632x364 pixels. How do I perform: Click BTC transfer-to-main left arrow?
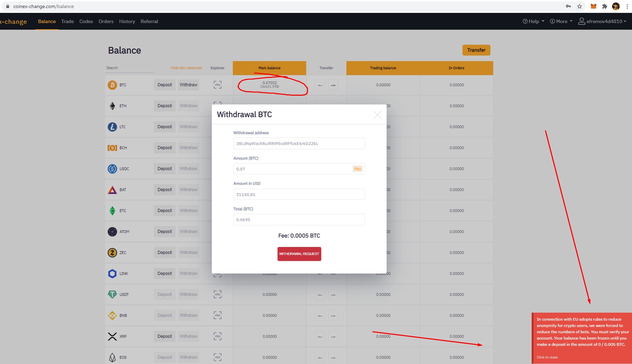(x=320, y=85)
